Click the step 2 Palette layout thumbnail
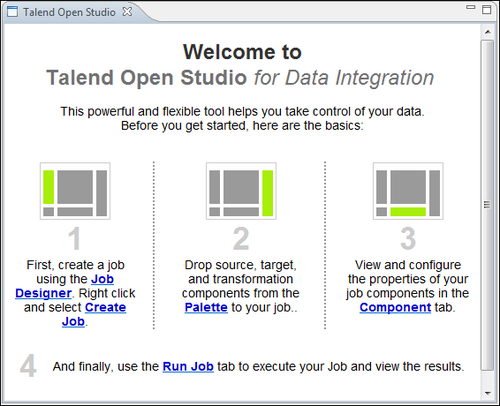Screen dimensions: 500x406 (x=241, y=191)
